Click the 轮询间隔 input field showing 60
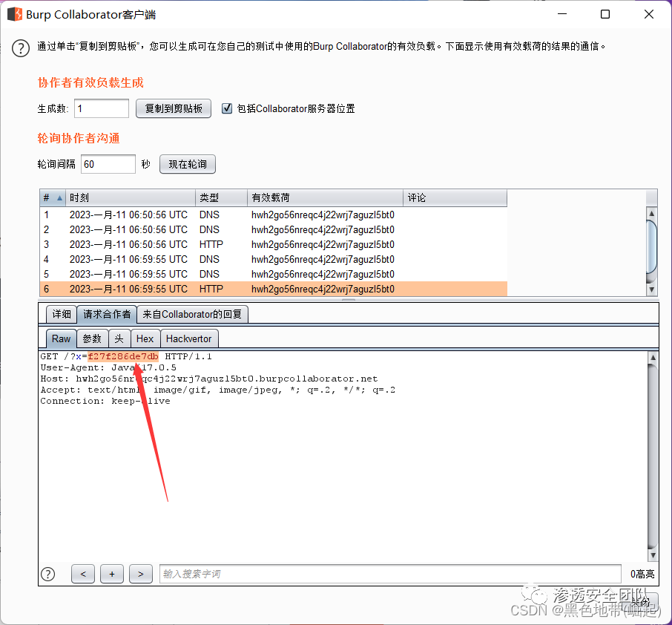This screenshot has width=672, height=625. click(x=108, y=164)
